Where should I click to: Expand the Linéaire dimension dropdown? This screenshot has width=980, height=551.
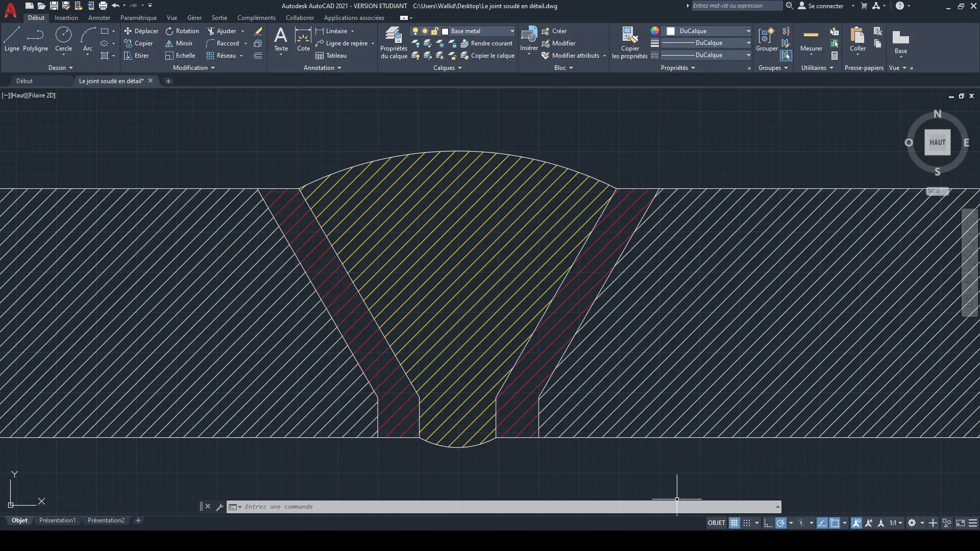click(x=352, y=31)
